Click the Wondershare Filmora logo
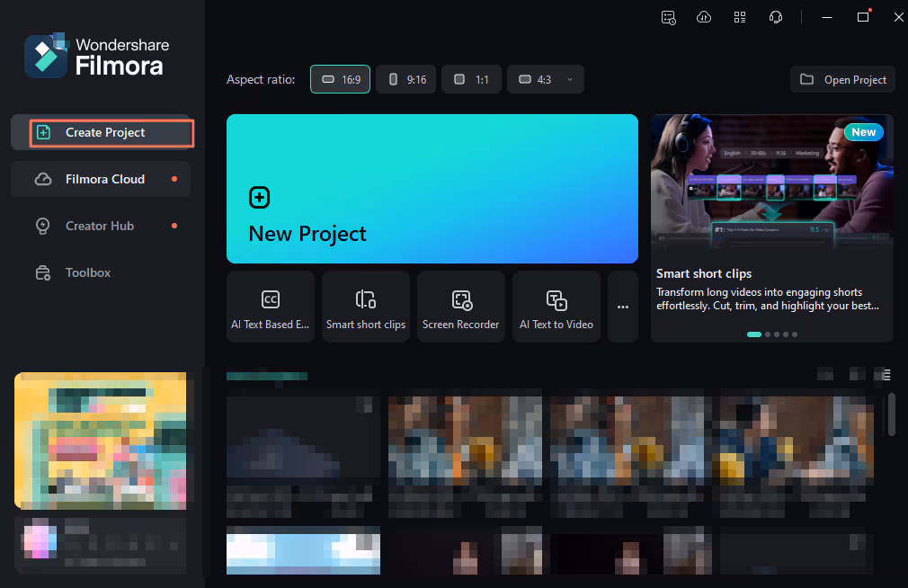Screen dimensions: 908x588 tap(97, 57)
